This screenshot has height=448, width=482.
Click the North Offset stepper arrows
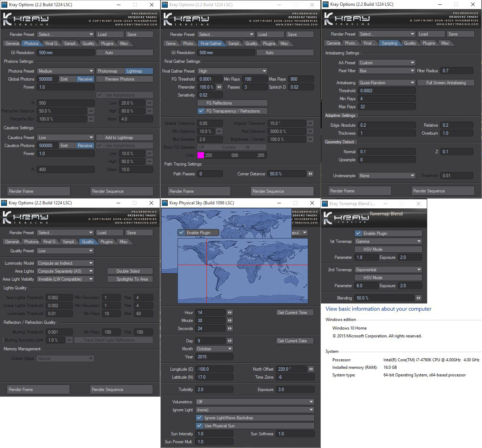click(311, 369)
